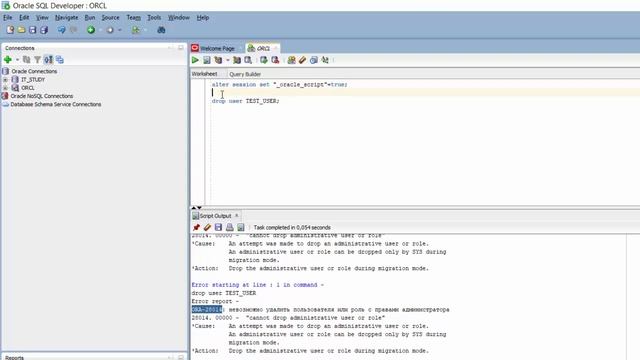Click the SQL Tuning Advisor icon
This screenshot has height=360, width=640.
(x=248, y=60)
